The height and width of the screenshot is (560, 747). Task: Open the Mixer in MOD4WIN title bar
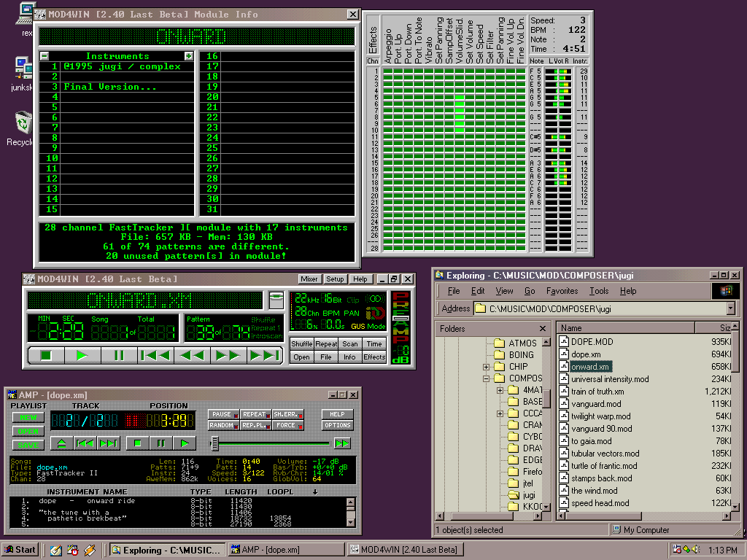[x=309, y=279]
